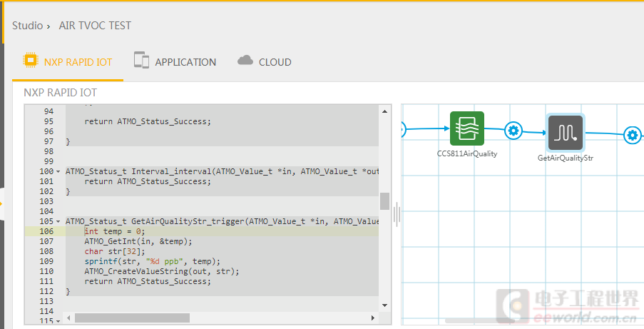
Task: Click the Application devices icon
Action: coord(141,60)
